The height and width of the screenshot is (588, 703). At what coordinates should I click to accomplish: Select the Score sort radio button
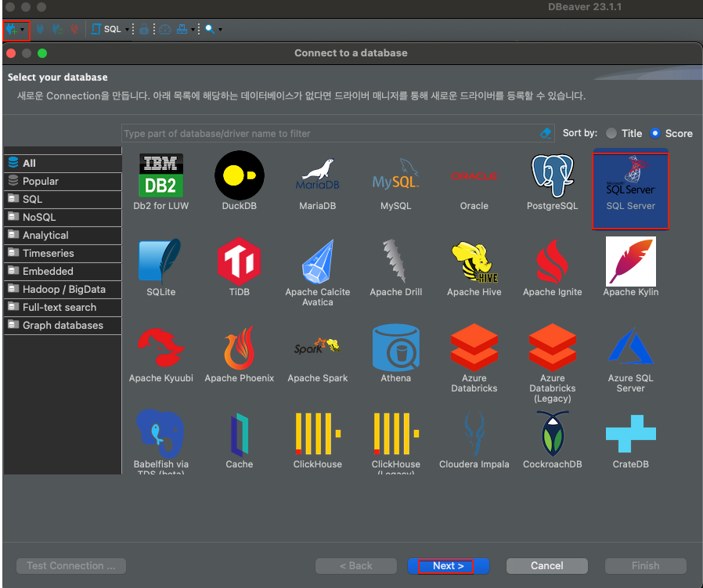coord(655,133)
